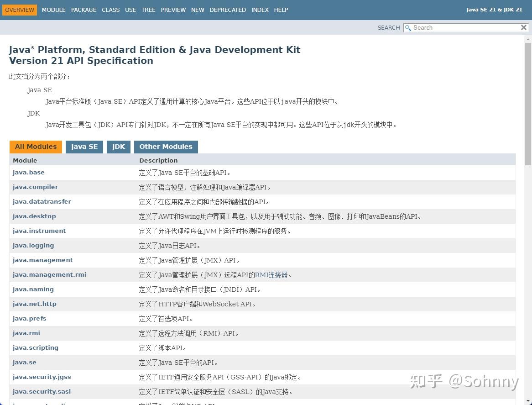Clear the search field using the X icon

pos(523,27)
